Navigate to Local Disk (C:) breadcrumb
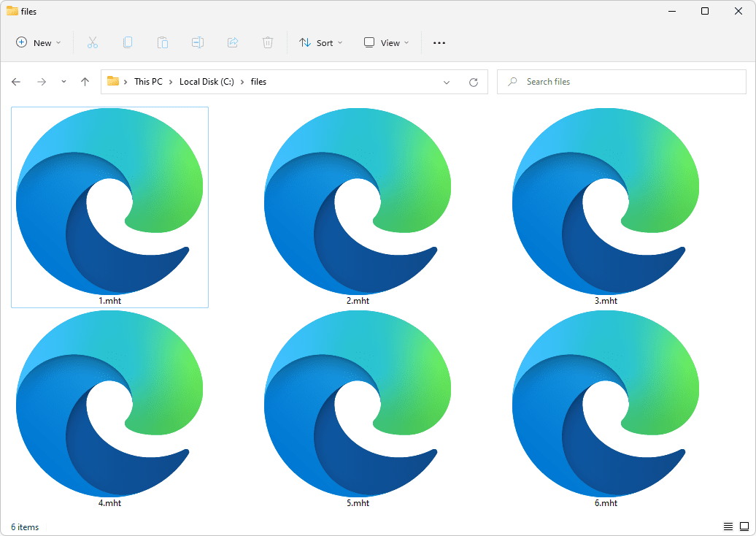756x536 pixels. (207, 82)
